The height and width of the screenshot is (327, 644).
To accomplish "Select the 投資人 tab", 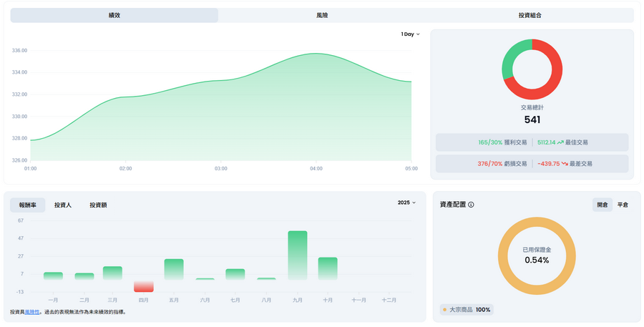I will click(63, 205).
